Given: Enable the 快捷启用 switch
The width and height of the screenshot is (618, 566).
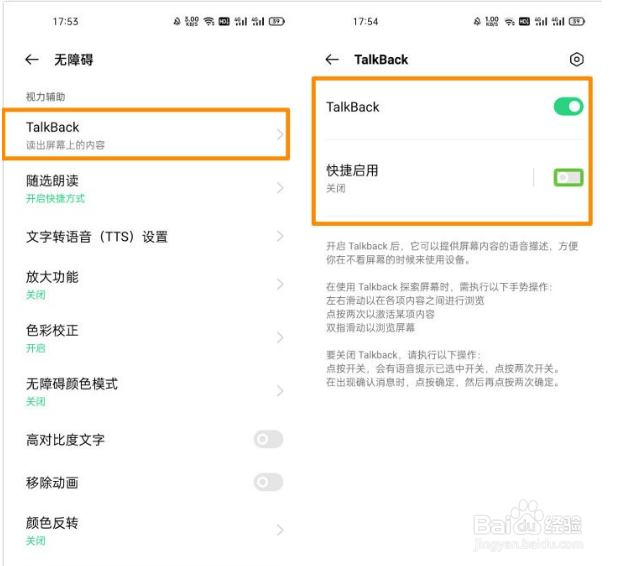Looking at the screenshot, I should pos(568,177).
